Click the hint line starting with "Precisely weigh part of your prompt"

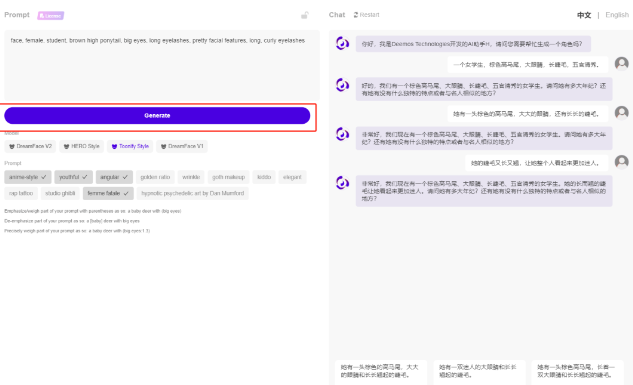77,231
